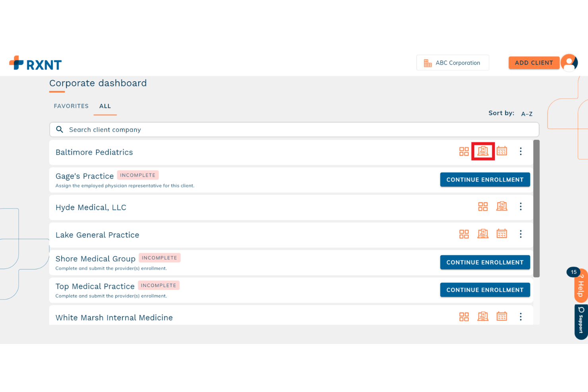Image resolution: width=588 pixels, height=392 pixels.
Task: Open more options for Hyde Medical, LLC
Action: [520, 207]
